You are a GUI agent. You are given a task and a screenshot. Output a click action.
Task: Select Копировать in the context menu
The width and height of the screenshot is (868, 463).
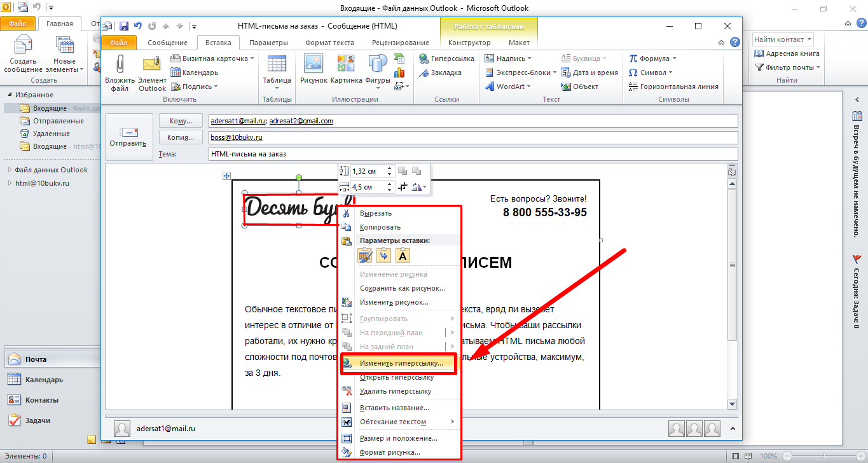tap(399, 227)
